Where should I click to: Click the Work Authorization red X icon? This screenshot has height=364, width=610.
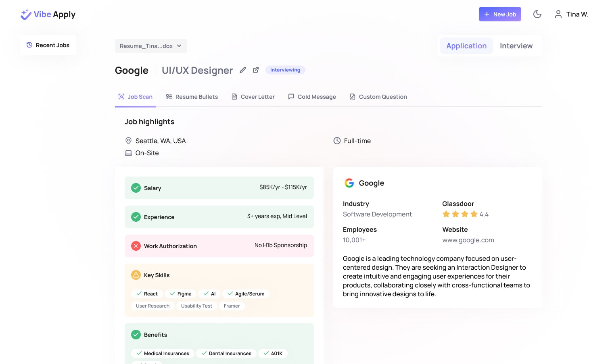pos(136,246)
